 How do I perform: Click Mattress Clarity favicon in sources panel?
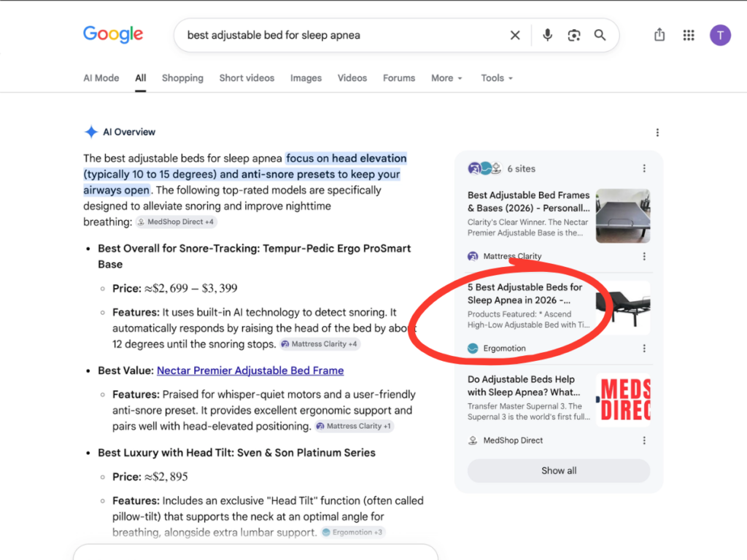point(473,256)
